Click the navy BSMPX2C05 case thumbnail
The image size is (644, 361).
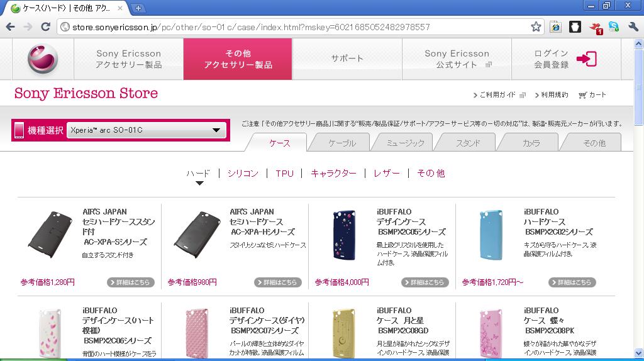[x=344, y=235]
